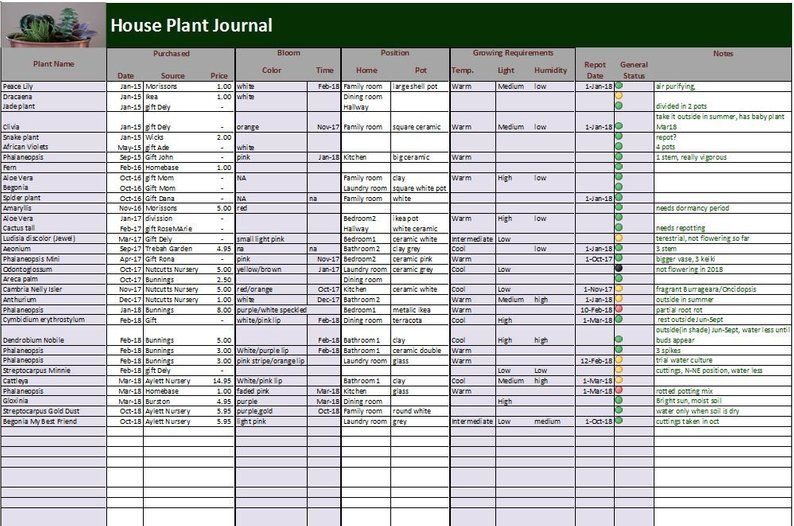Click the 10-Feb-18 repot date

point(597,310)
